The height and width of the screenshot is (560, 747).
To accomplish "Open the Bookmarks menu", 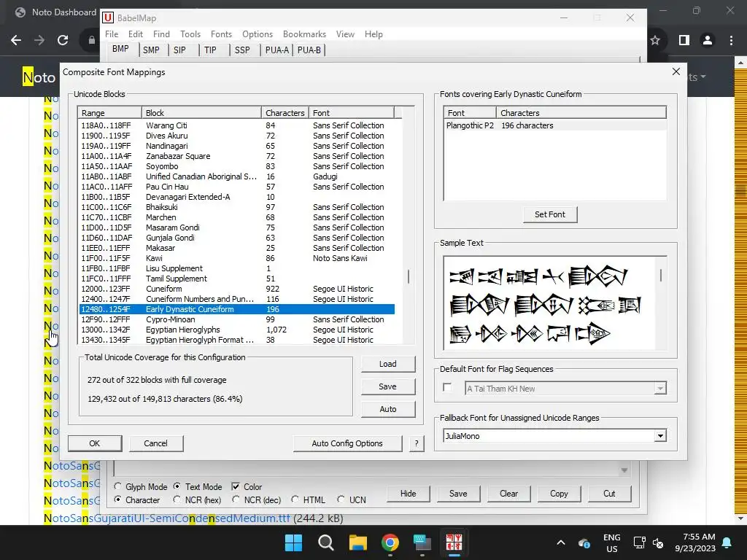I will [304, 34].
